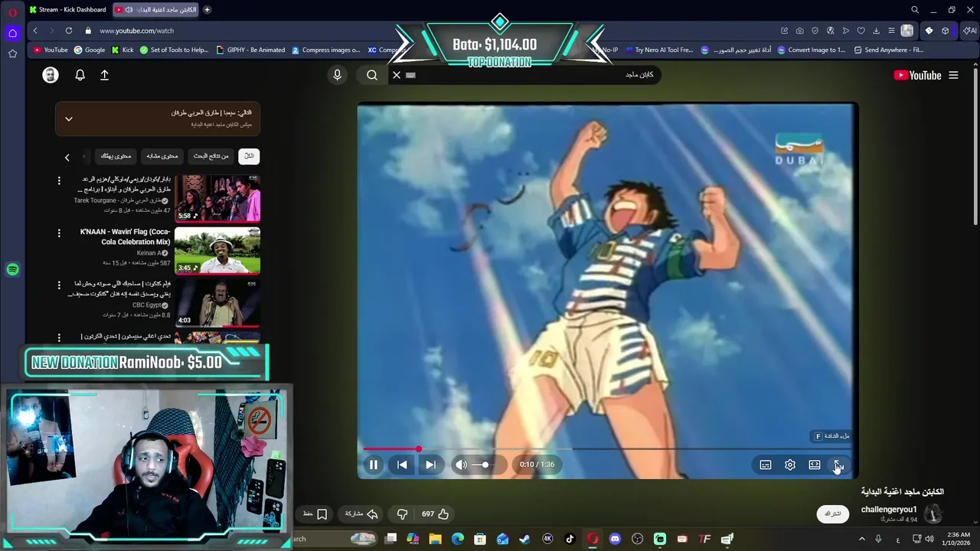Open challengeryou1 channel avatar
980x551 pixels.
[x=933, y=514]
